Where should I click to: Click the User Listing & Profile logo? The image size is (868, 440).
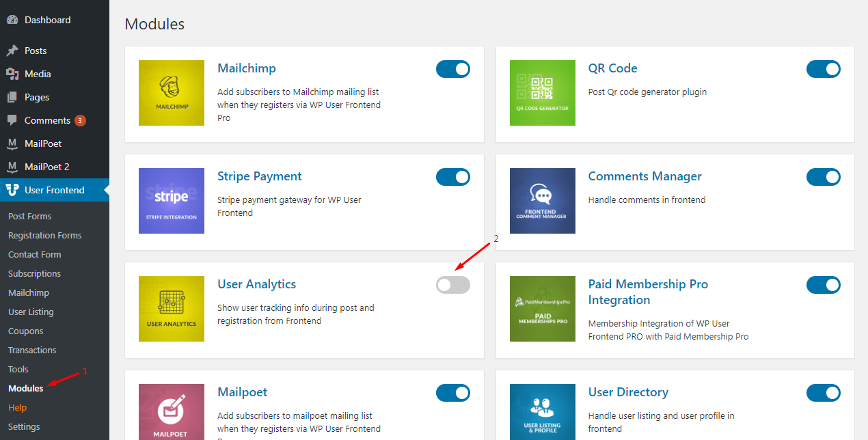[543, 412]
